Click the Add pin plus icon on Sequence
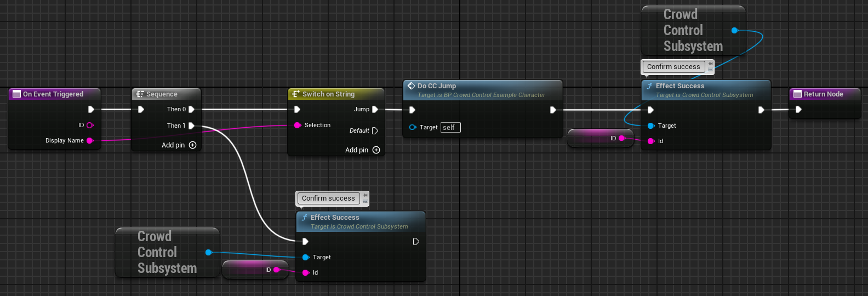This screenshot has height=296, width=868. (192, 145)
